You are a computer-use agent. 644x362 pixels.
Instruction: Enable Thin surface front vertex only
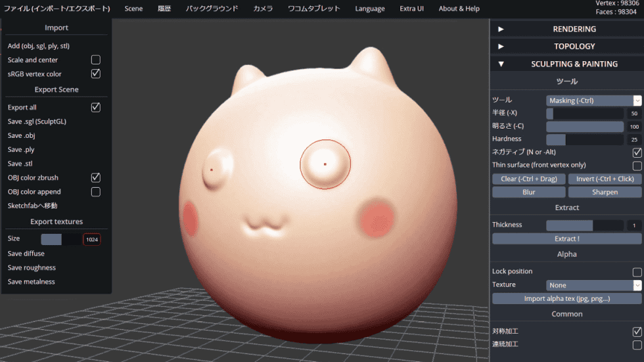[x=637, y=166]
